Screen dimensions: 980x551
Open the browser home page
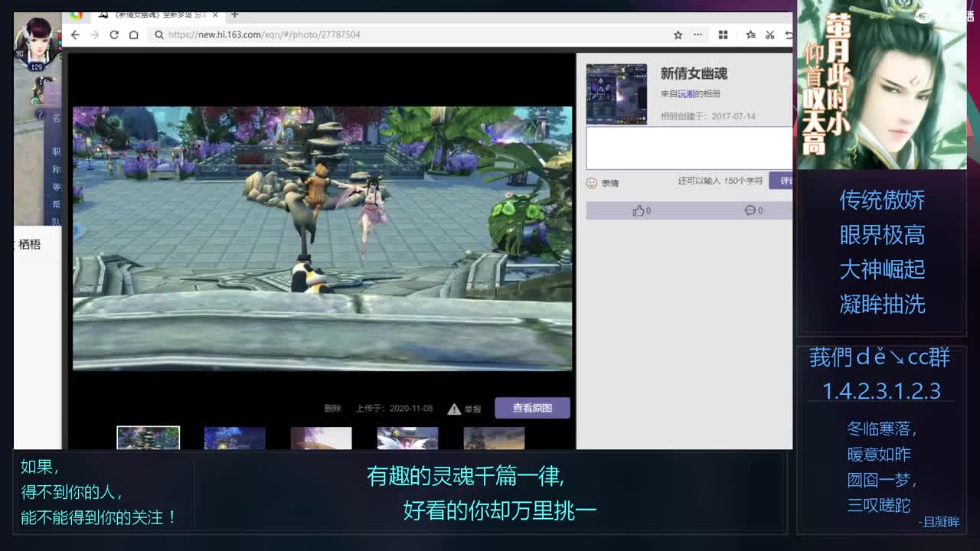point(133,34)
